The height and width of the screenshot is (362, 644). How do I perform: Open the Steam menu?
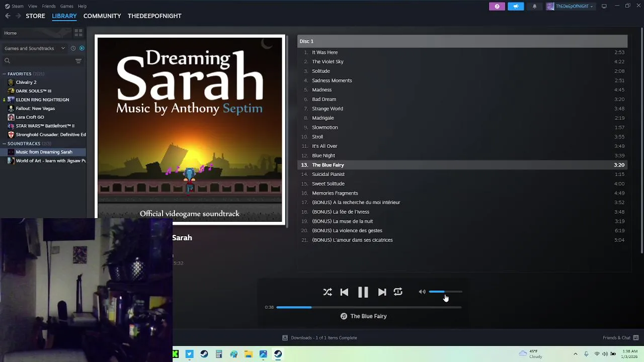coord(14,6)
